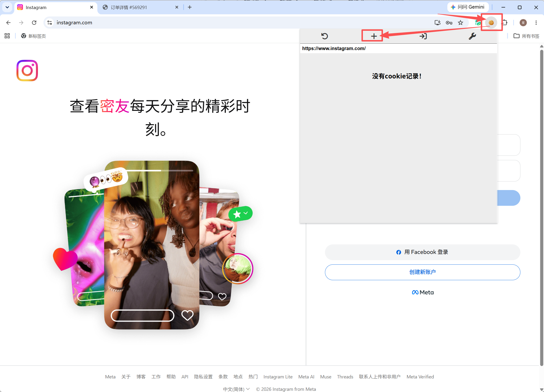544x392 pixels.
Task: Go forward to the next page
Action: pos(21,23)
